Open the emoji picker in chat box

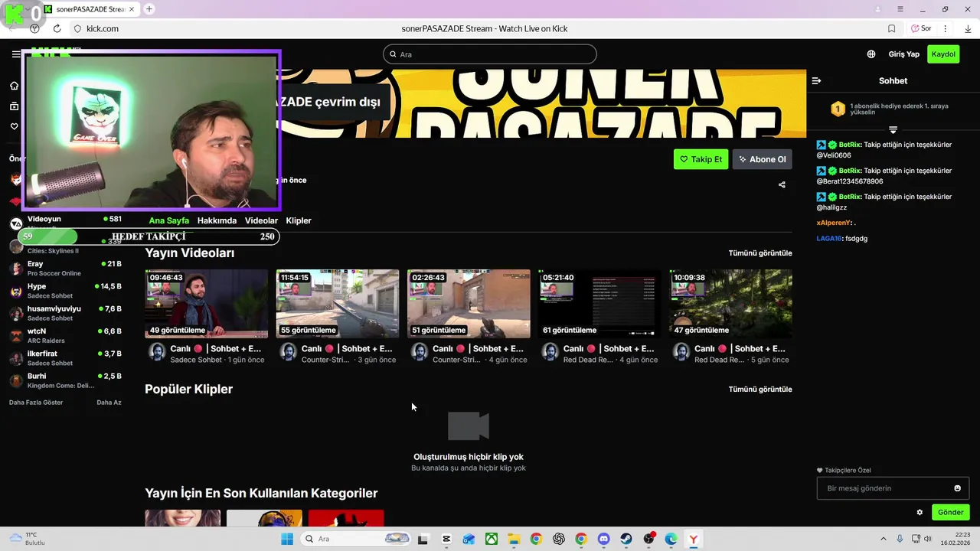[x=957, y=488]
